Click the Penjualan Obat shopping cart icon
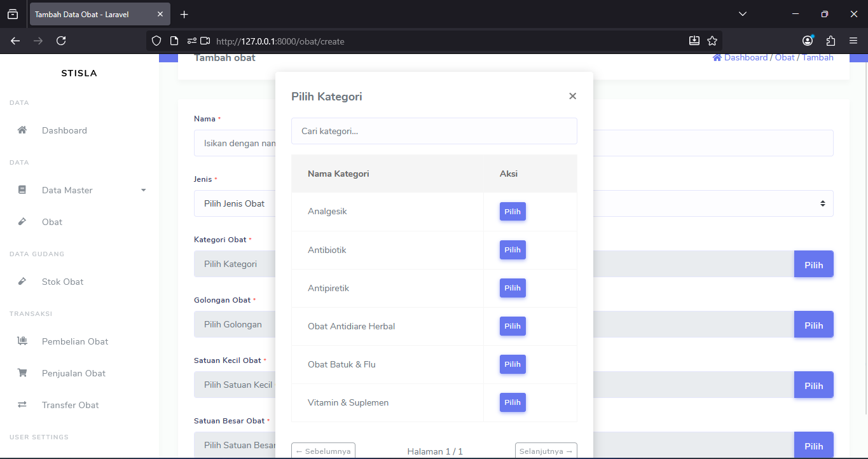 tap(22, 373)
